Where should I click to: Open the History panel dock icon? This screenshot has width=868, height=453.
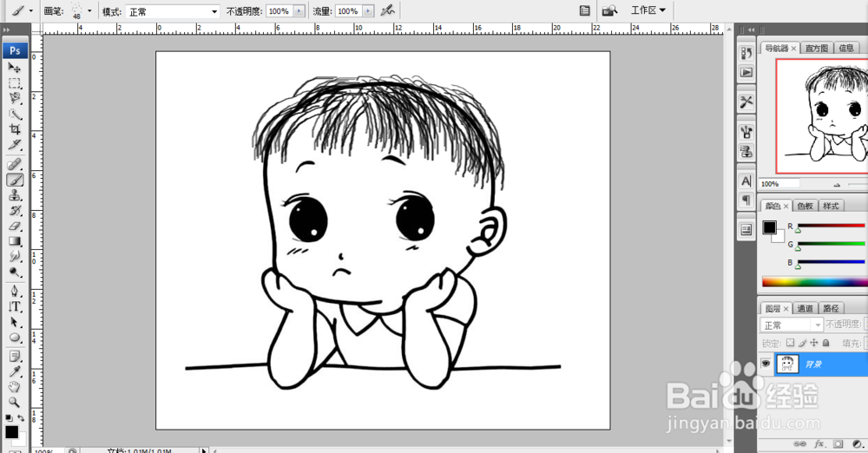click(x=746, y=53)
